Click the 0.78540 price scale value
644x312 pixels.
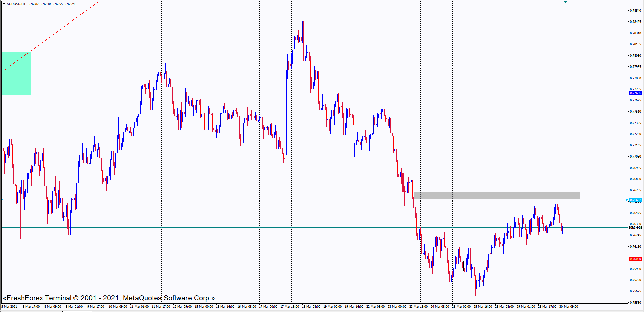coord(635,11)
